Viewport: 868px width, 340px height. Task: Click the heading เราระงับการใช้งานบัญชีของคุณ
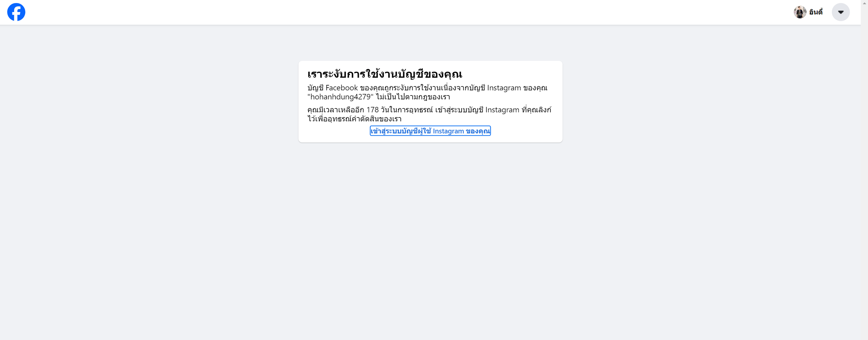[x=384, y=74]
